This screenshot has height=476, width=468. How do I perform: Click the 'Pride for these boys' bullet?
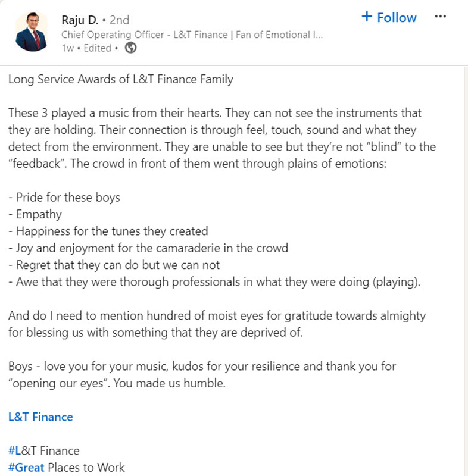coord(64,198)
